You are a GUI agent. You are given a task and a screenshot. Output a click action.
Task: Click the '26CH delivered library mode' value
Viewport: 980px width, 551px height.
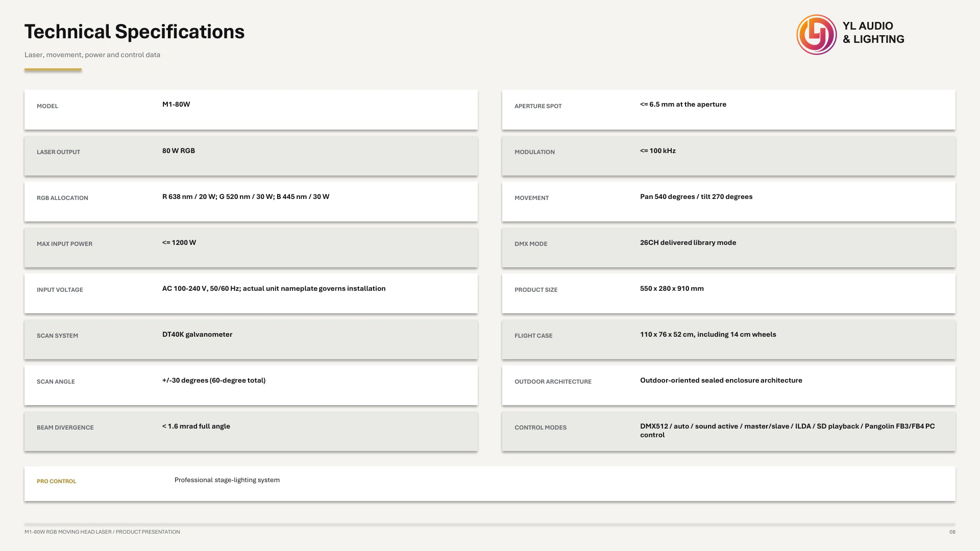688,242
